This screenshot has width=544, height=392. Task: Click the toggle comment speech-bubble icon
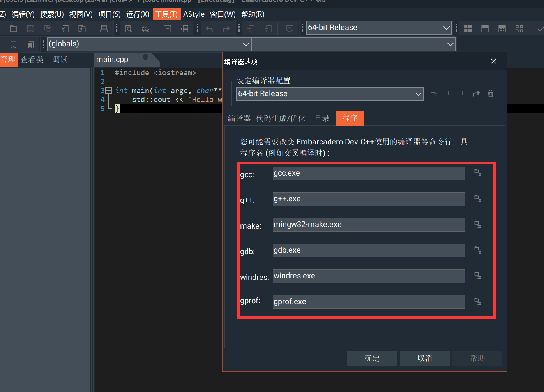[290, 28]
